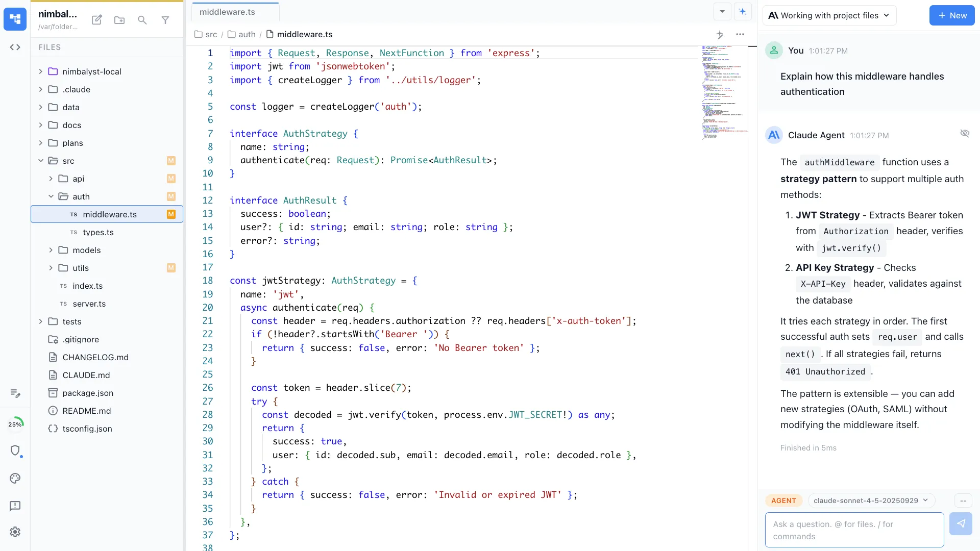Toggle visibility eye icon on Claude Agent message

pos(964,133)
